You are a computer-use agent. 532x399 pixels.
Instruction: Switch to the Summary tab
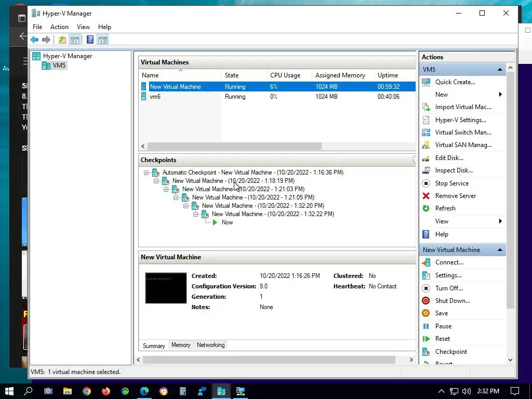coord(154,345)
